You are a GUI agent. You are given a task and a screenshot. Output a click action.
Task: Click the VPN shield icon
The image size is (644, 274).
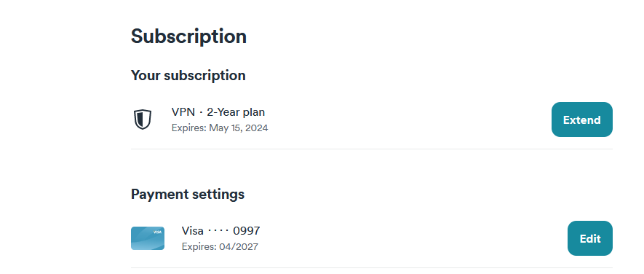pos(143,120)
